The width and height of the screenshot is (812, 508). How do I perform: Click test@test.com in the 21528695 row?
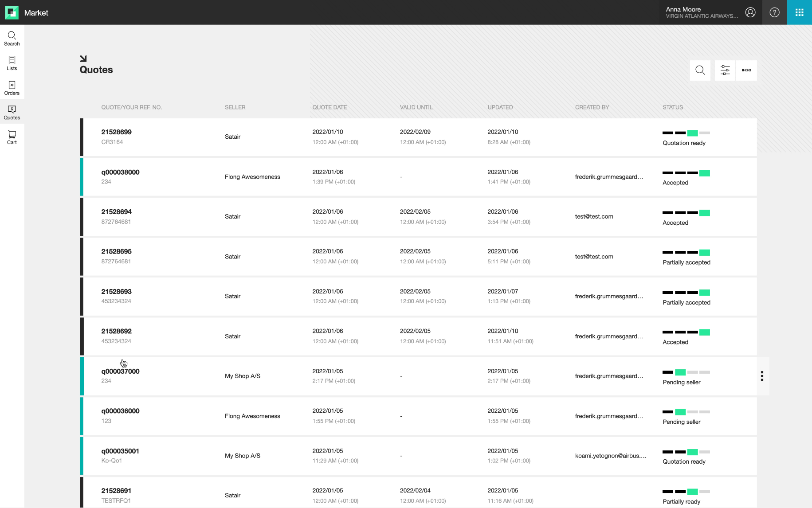594,257
